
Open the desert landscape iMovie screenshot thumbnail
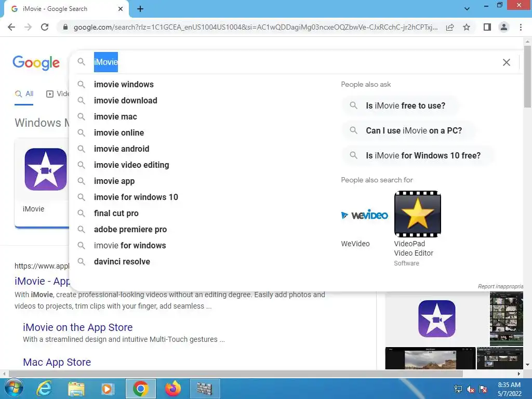[430, 358]
